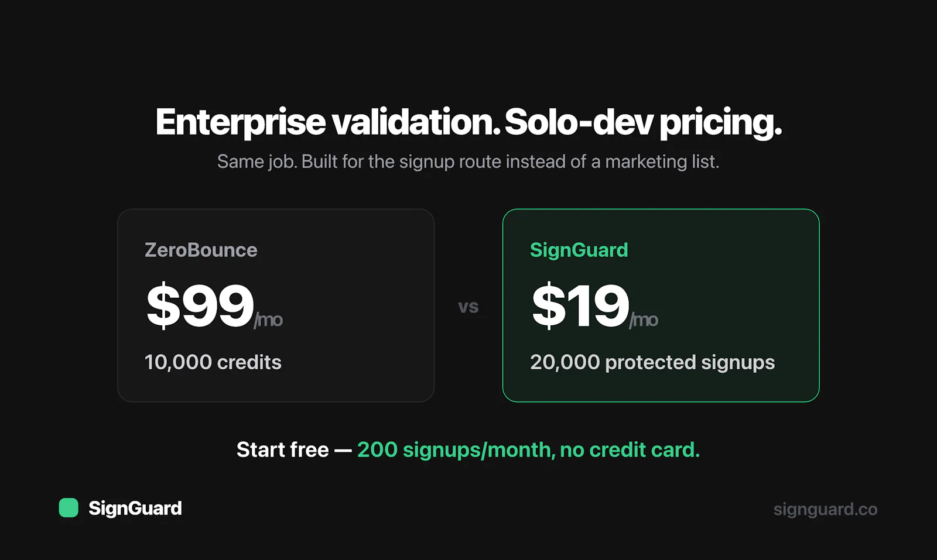Click the '10,000 credits' text
The height and width of the screenshot is (560, 937).
(x=213, y=362)
